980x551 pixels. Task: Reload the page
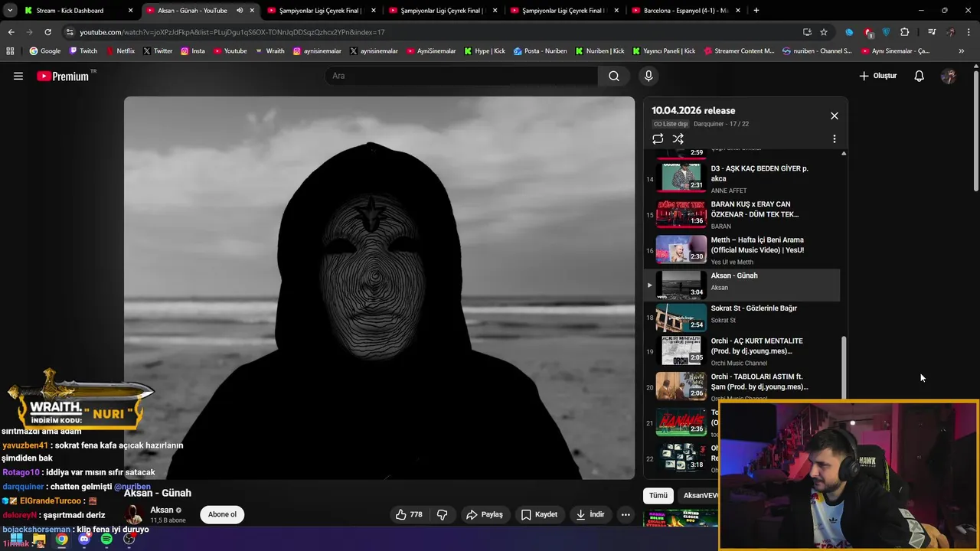(x=47, y=32)
